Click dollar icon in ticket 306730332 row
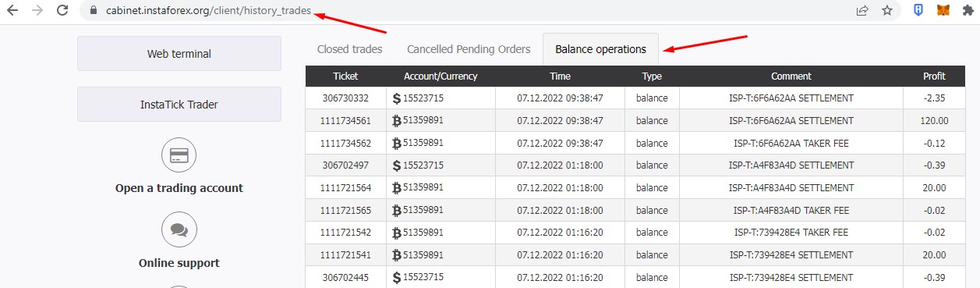 [396, 98]
